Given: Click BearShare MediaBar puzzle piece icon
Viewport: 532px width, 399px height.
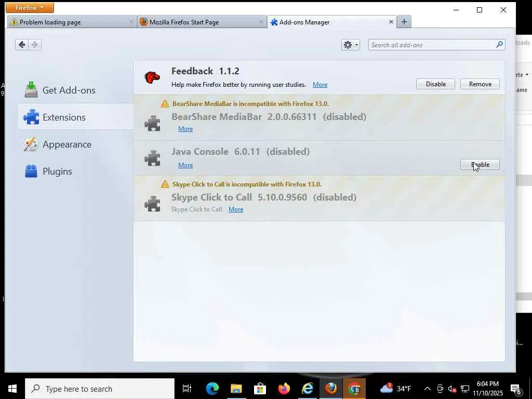Looking at the screenshot, I should coord(152,123).
